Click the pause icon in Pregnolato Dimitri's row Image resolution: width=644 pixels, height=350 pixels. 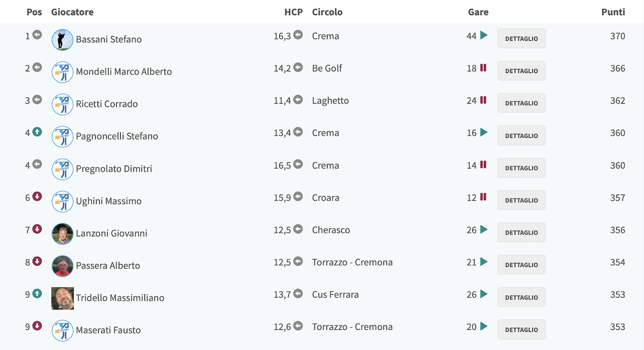(483, 164)
